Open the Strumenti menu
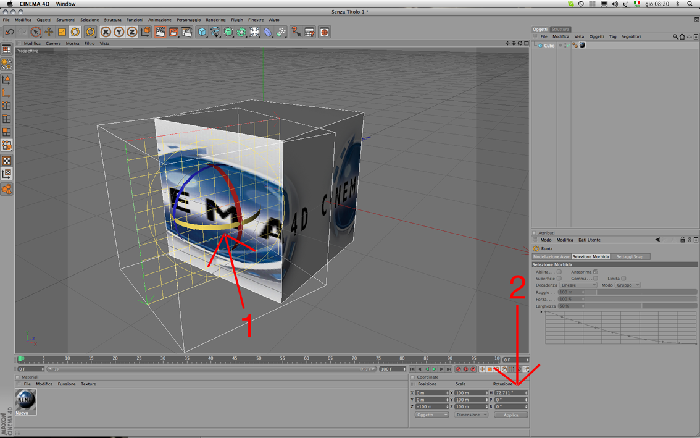Screen dimensions: 700x438 coord(66,20)
